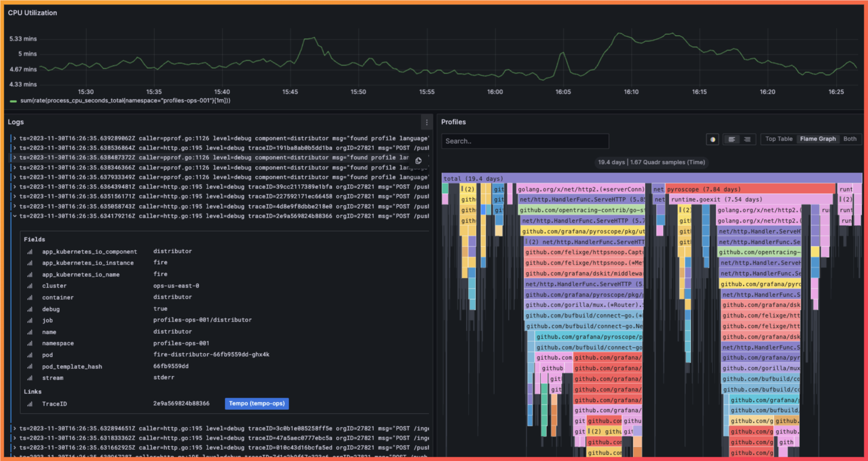Click stats icon for pod_template_hash field
The image size is (868, 461).
point(30,367)
